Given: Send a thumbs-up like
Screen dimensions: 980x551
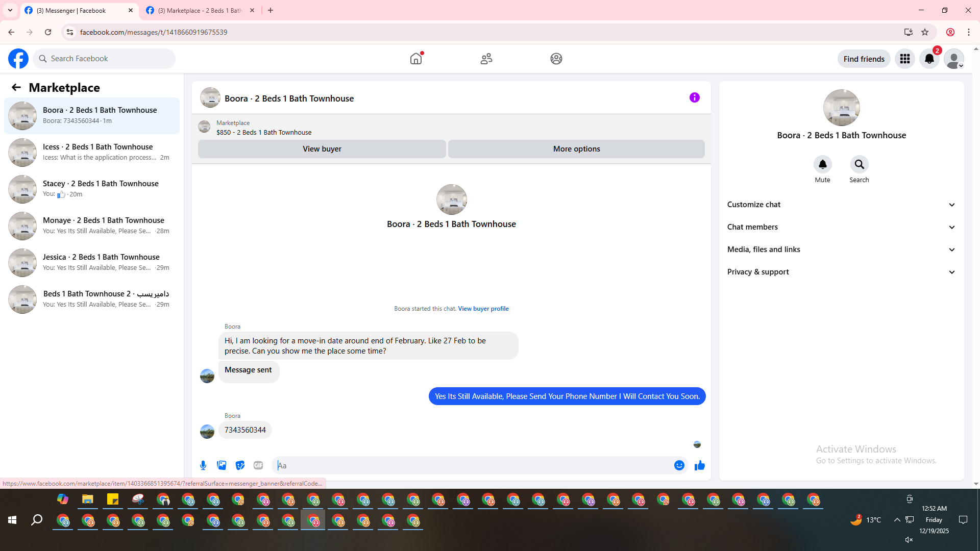Looking at the screenshot, I should click(699, 465).
